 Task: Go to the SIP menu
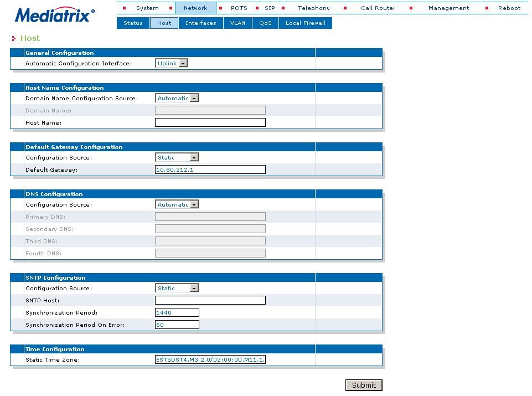pos(270,8)
